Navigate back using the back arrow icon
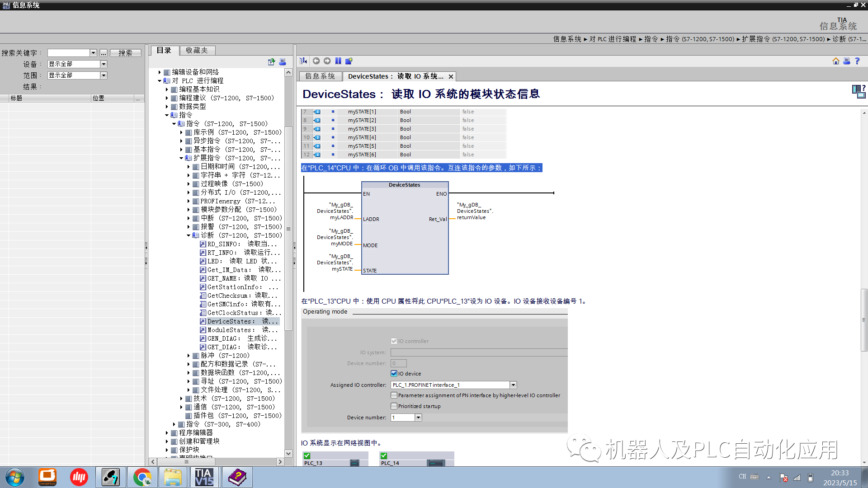Viewport: 868px width, 488px height. (x=316, y=61)
